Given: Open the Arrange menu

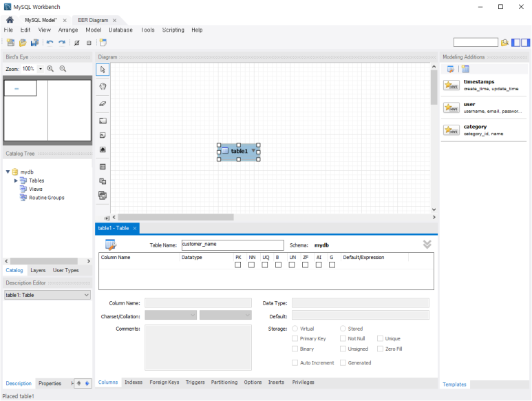Looking at the screenshot, I should click(x=68, y=30).
